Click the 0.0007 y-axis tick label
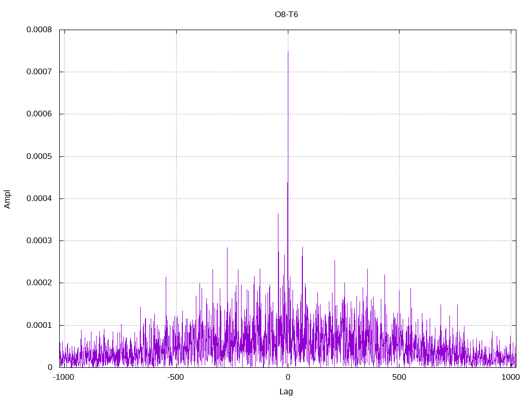The image size is (532, 399). point(39,72)
